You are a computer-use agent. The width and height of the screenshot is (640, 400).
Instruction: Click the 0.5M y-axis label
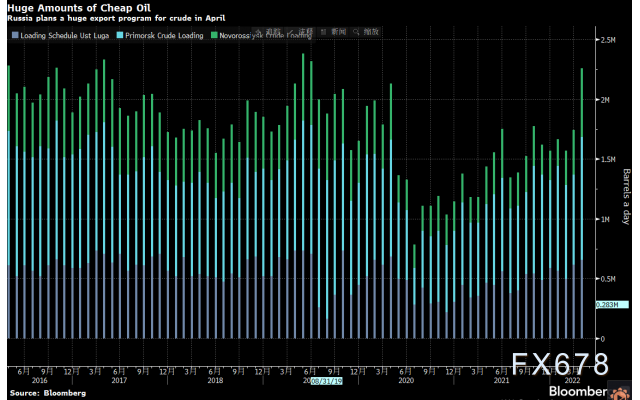pos(608,279)
